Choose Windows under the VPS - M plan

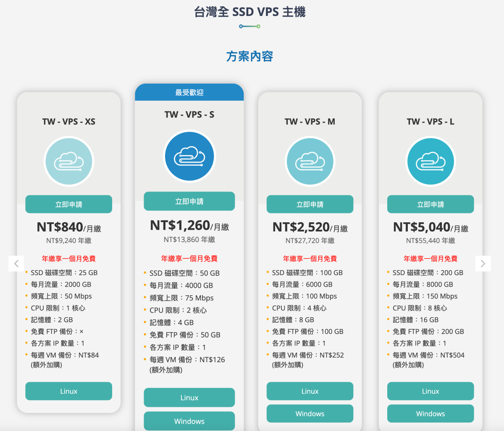tap(310, 414)
